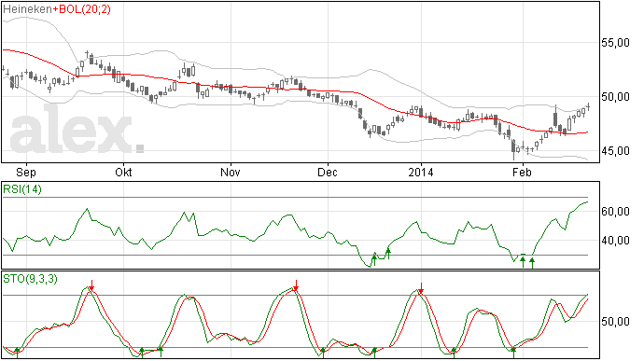Click the red sell arrow at 2014
644x361 pixels.
(x=421, y=288)
